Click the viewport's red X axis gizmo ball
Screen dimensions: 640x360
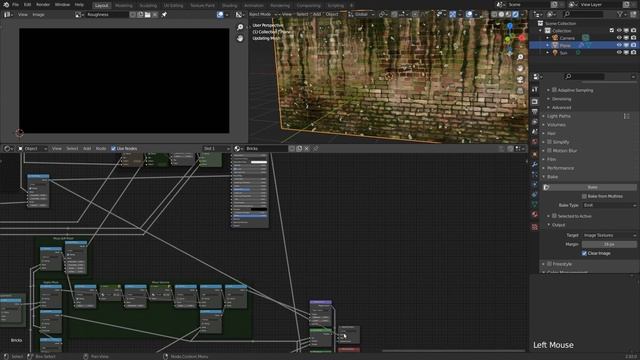(522, 38)
